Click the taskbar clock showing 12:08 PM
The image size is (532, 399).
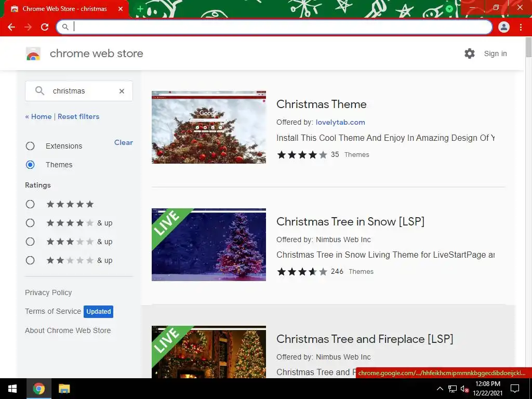click(487, 389)
